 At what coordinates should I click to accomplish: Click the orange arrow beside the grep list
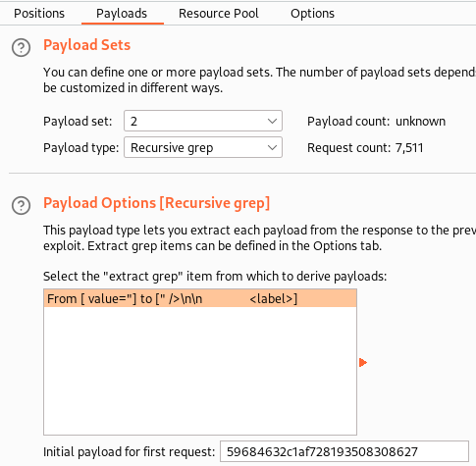point(363,362)
